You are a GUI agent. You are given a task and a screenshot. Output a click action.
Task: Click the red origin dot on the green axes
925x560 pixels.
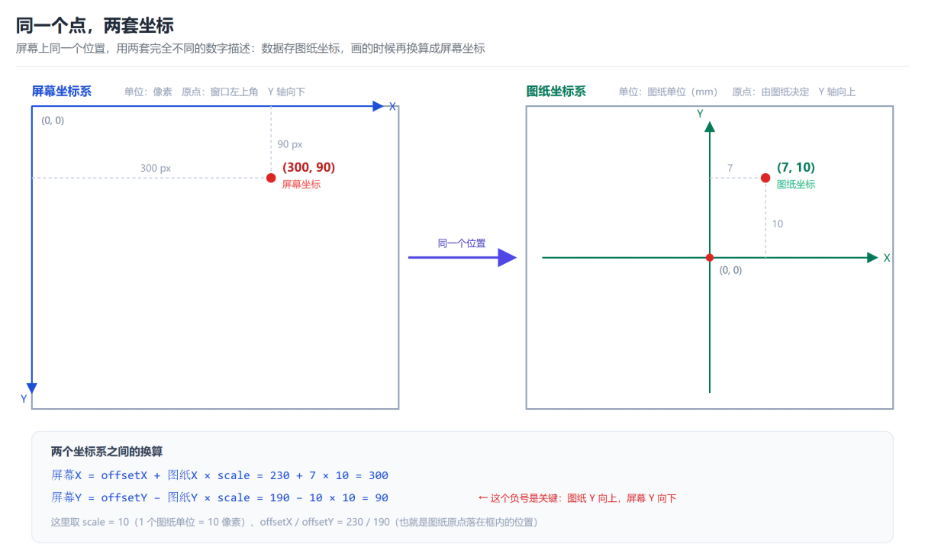pyautogui.click(x=710, y=258)
